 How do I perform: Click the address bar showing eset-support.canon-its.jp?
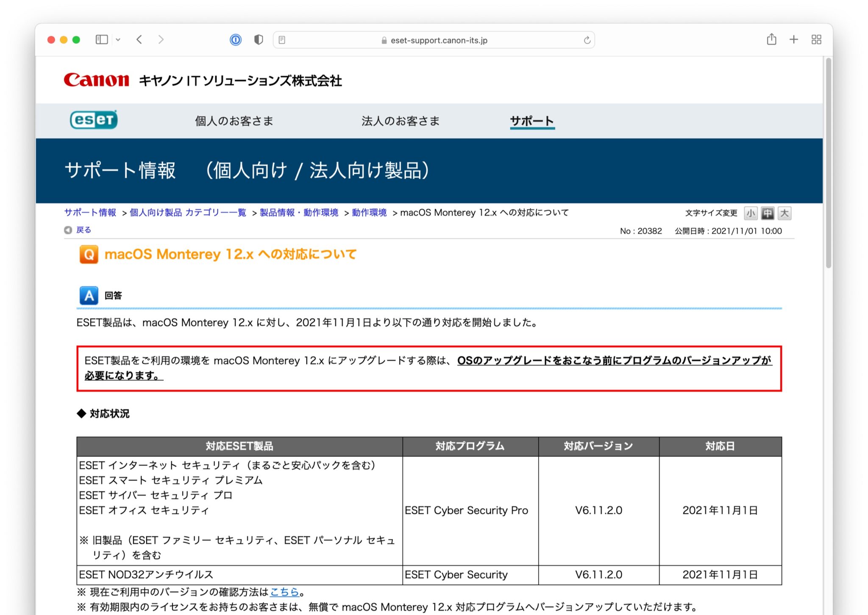coord(439,40)
